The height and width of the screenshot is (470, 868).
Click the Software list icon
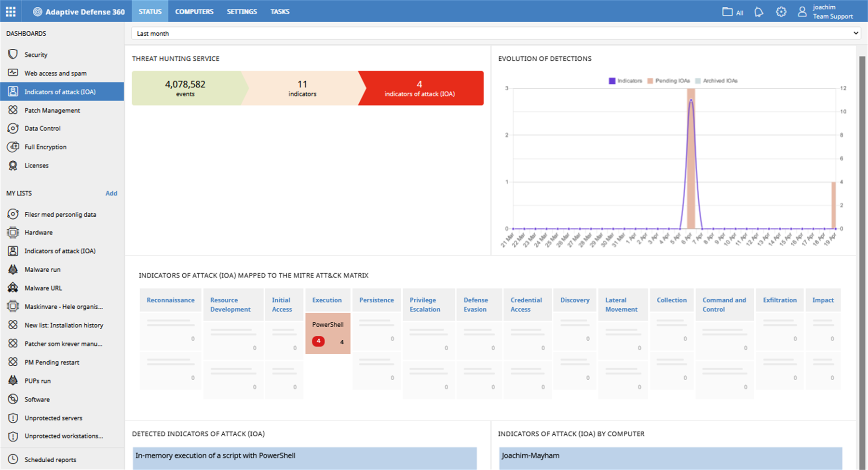pos(13,399)
